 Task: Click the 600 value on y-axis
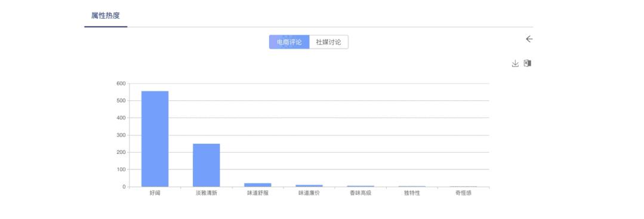click(121, 84)
